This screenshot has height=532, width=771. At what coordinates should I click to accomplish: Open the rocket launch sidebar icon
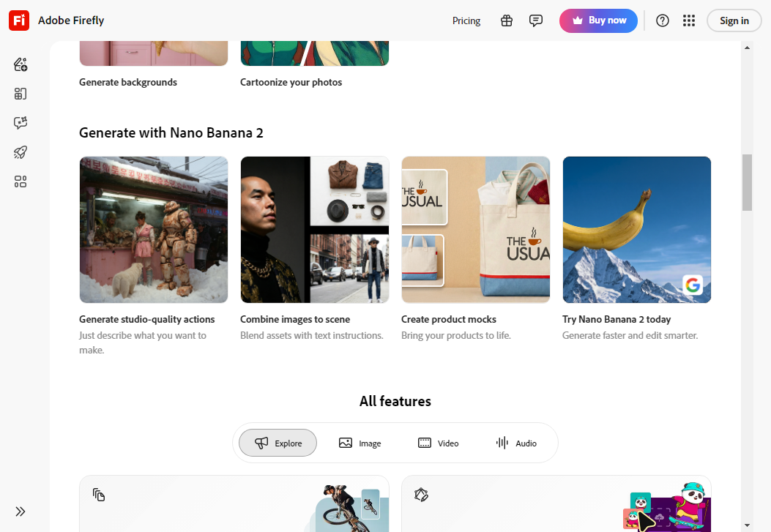click(21, 152)
